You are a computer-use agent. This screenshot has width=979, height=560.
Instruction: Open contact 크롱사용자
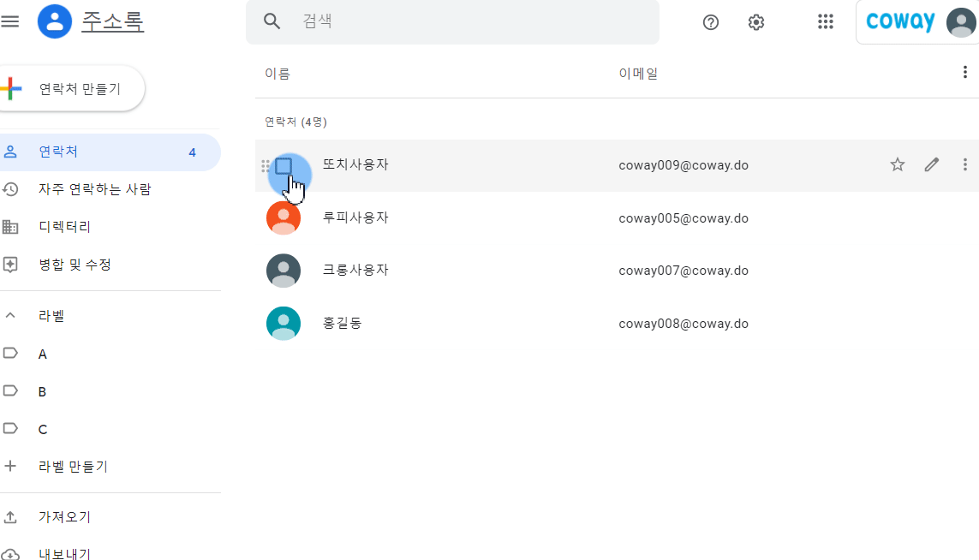point(355,271)
